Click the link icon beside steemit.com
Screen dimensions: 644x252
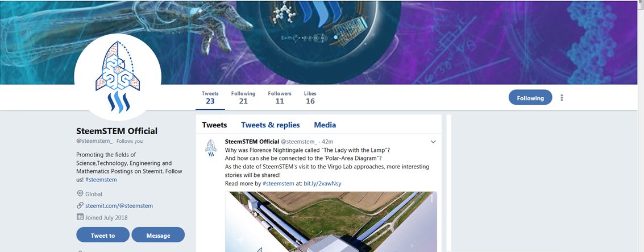(80, 205)
